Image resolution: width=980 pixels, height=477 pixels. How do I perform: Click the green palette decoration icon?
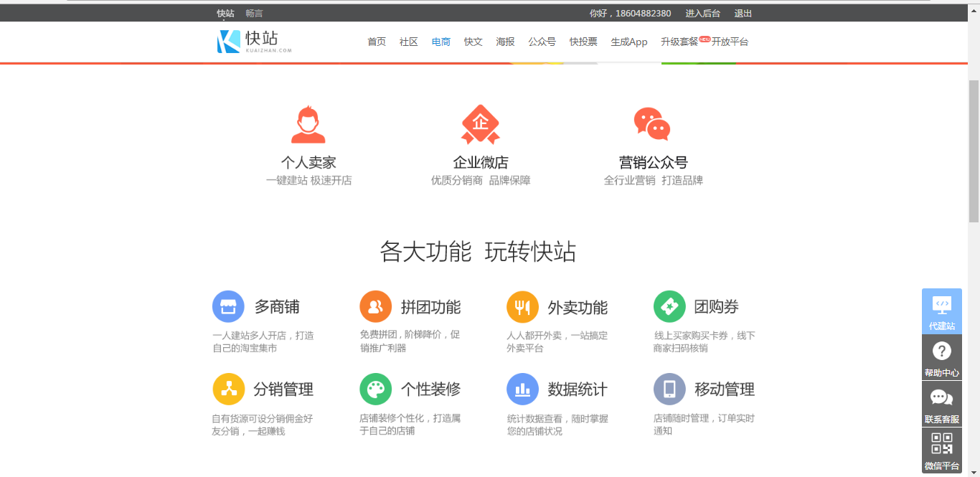(x=375, y=389)
